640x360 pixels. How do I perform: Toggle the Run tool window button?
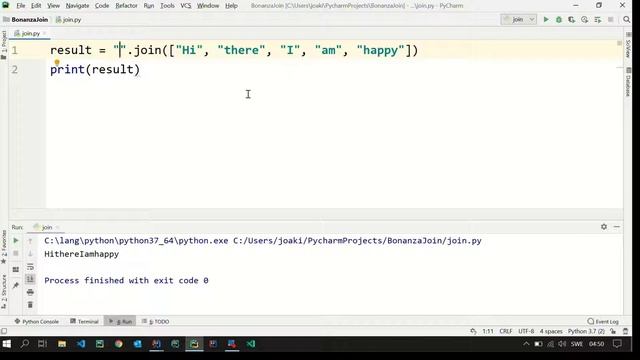[x=120, y=322]
